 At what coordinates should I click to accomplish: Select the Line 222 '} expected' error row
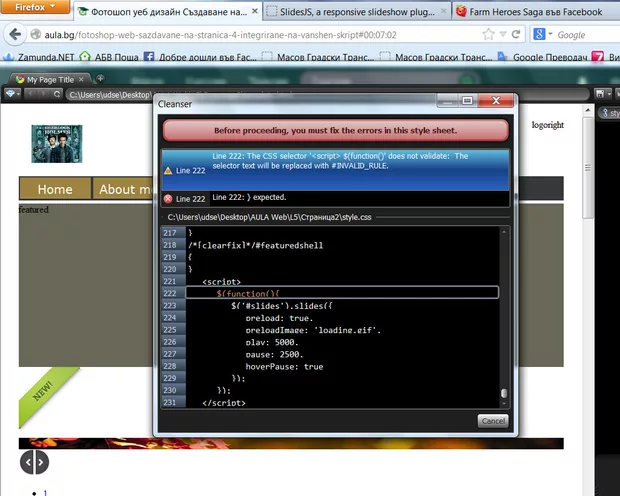pyautogui.click(x=335, y=199)
